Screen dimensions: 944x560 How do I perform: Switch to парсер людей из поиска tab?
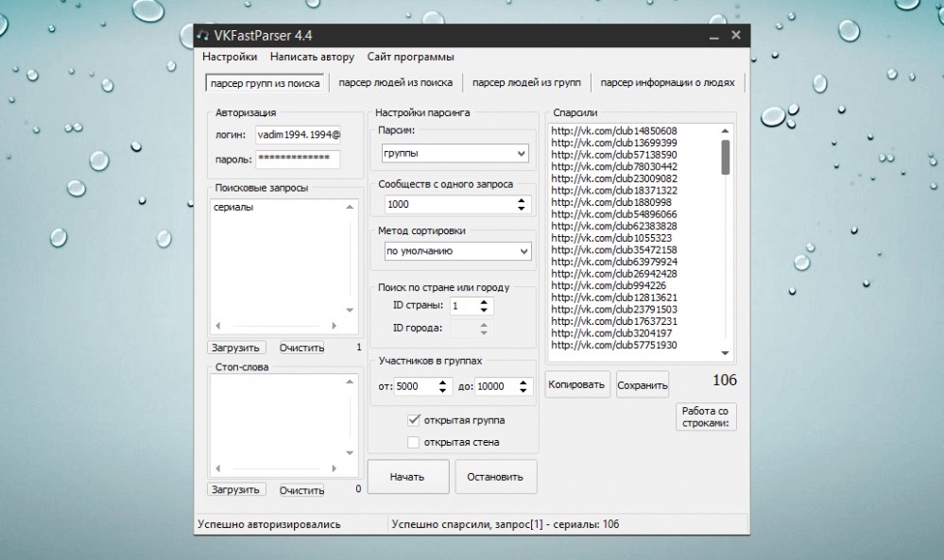[395, 82]
